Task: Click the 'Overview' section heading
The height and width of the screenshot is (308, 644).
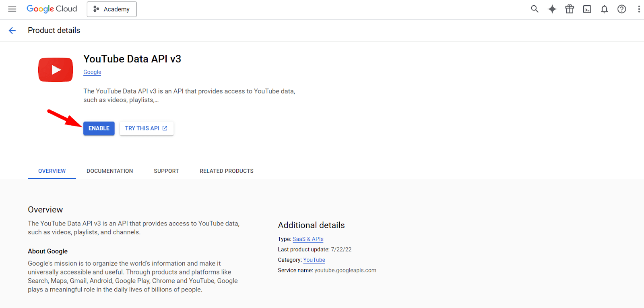Action: [x=45, y=210]
